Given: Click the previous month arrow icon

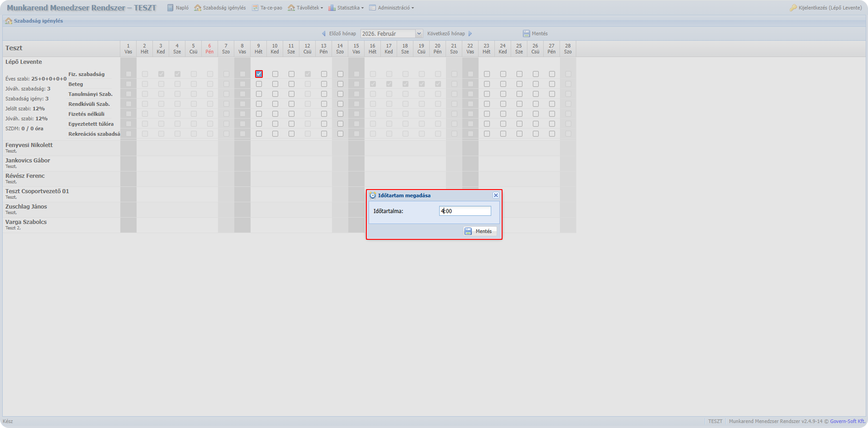Looking at the screenshot, I should [323, 33].
